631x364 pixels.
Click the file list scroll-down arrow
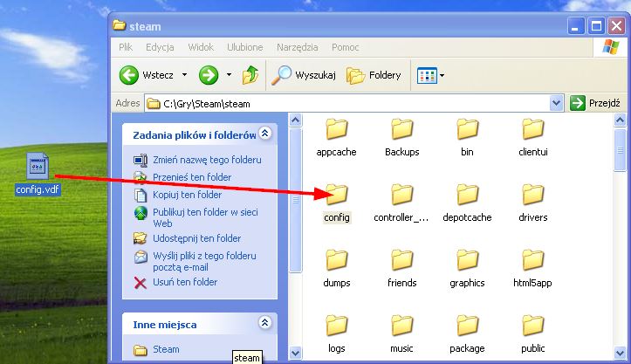(620, 354)
